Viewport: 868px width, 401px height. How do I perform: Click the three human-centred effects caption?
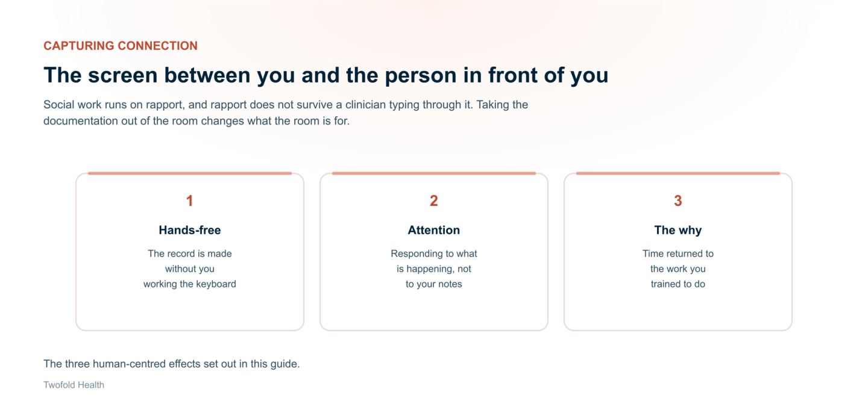[x=172, y=364]
